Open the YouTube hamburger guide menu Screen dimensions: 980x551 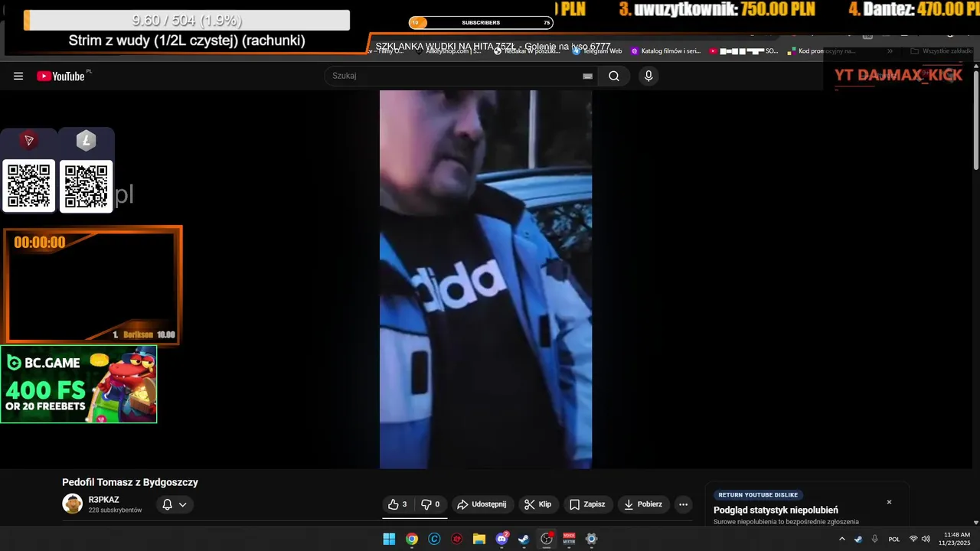tap(18, 76)
